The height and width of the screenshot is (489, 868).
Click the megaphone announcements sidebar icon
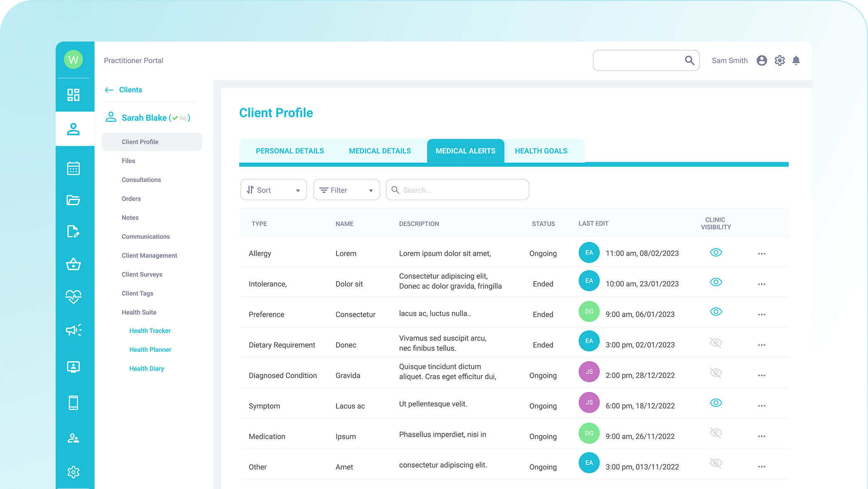(73, 330)
